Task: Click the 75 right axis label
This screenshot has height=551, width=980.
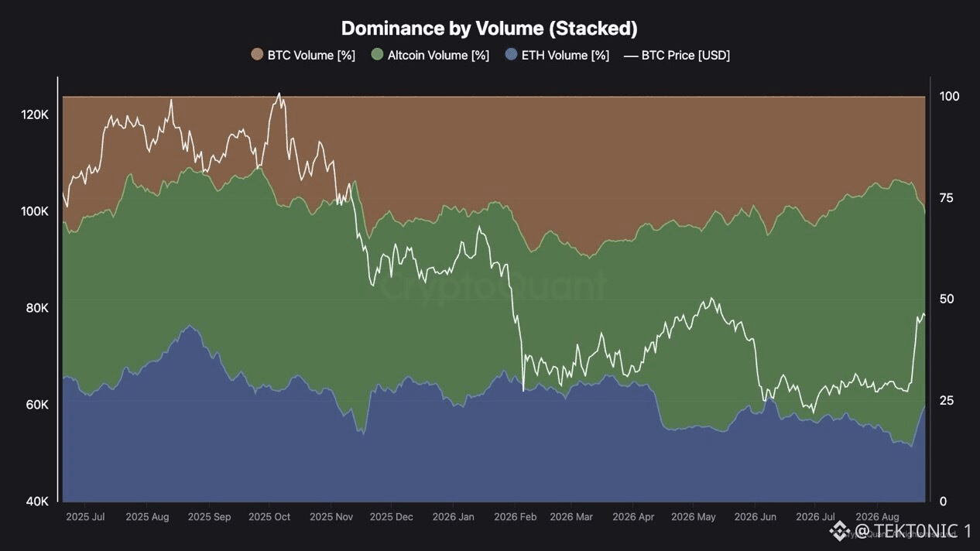Action: click(x=946, y=198)
